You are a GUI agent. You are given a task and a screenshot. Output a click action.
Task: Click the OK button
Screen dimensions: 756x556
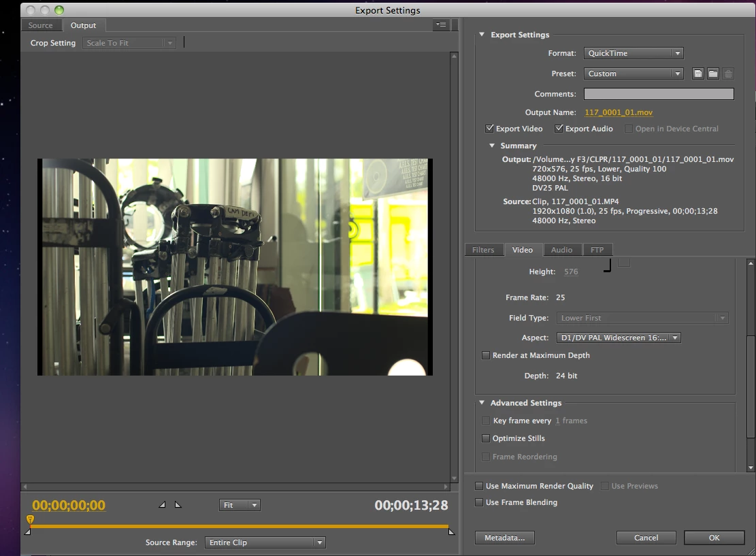click(714, 538)
